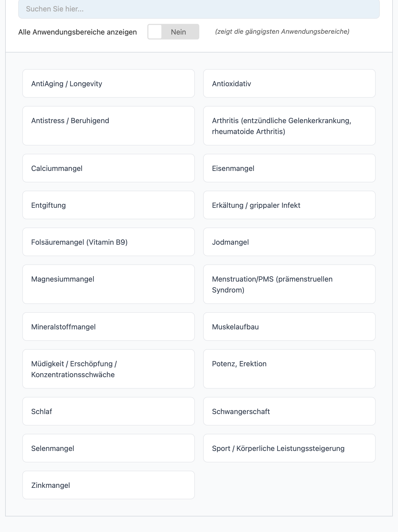Select the AntiAging / Longevity card
This screenshot has width=398, height=532.
pos(108,83)
